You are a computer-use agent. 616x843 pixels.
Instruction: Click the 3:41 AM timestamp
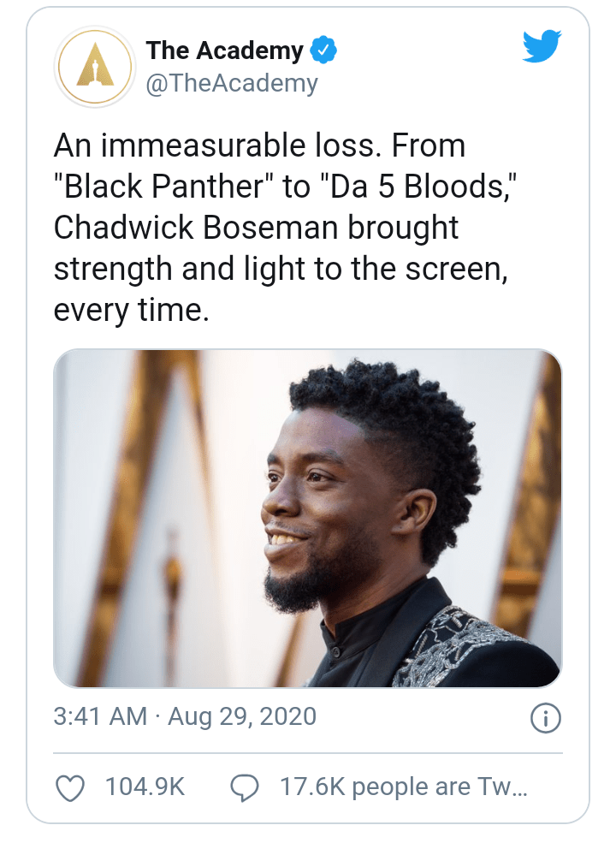pos(100,717)
